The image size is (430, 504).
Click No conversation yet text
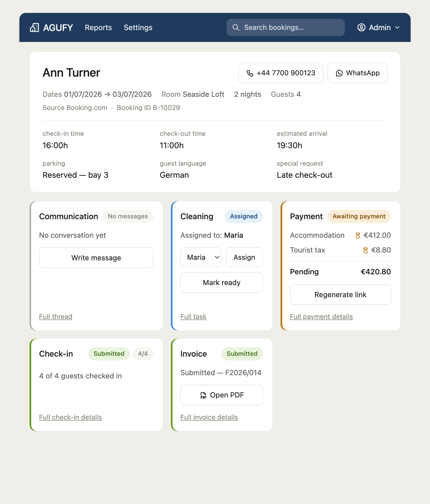(x=73, y=235)
